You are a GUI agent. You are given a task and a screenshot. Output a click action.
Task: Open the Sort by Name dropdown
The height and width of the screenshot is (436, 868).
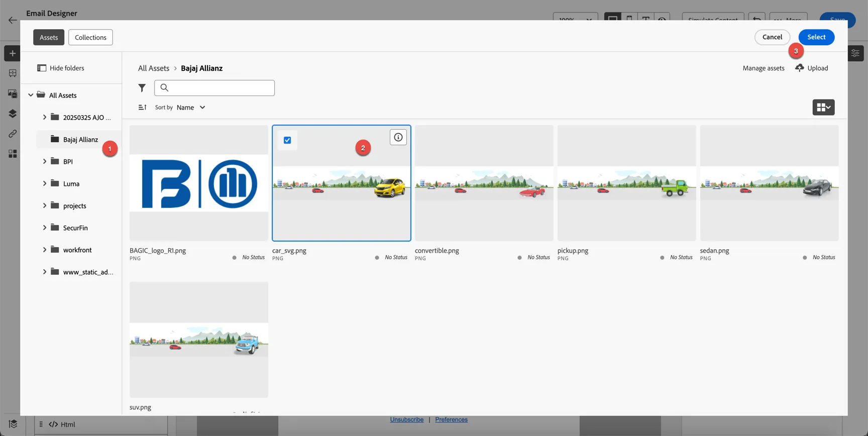point(191,107)
